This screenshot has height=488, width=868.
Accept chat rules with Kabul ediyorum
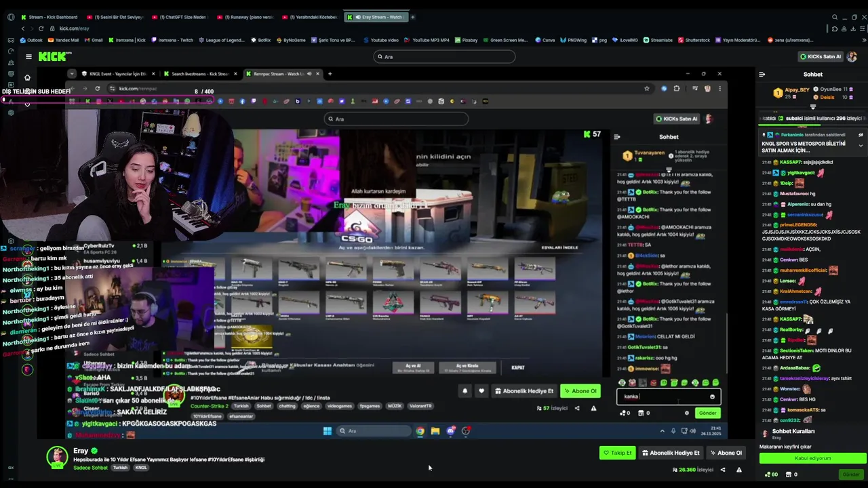coord(812,458)
